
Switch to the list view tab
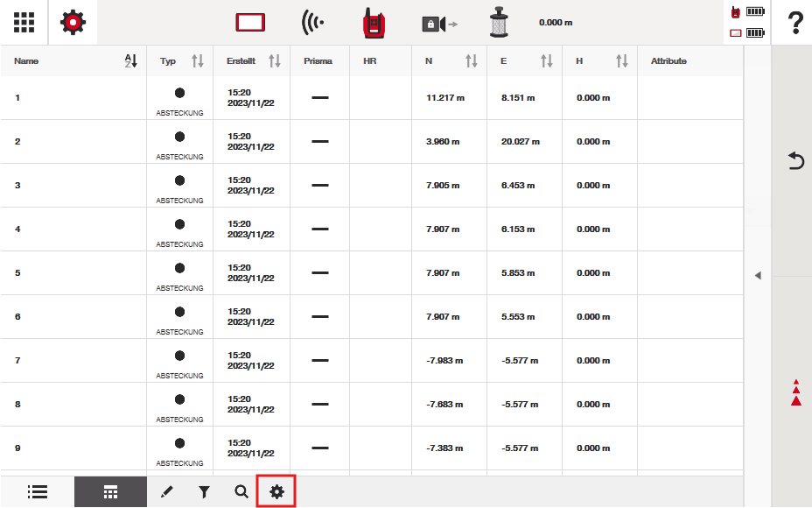(37, 492)
